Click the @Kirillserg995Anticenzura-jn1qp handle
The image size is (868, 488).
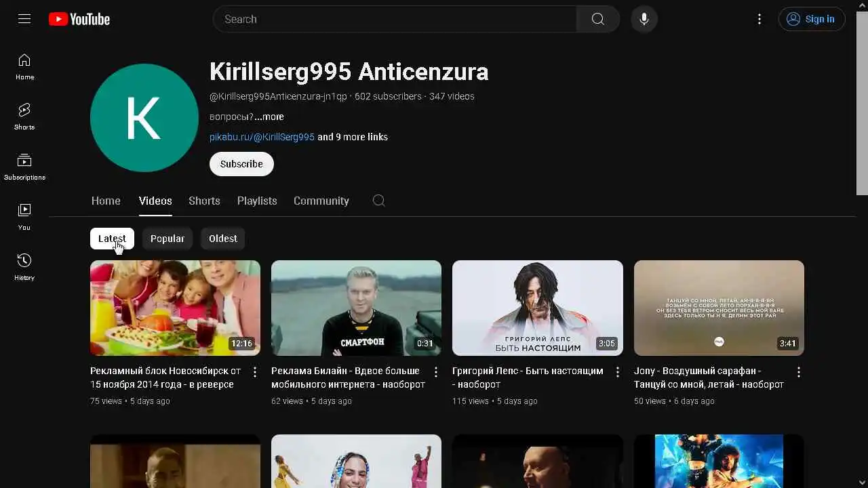click(278, 96)
